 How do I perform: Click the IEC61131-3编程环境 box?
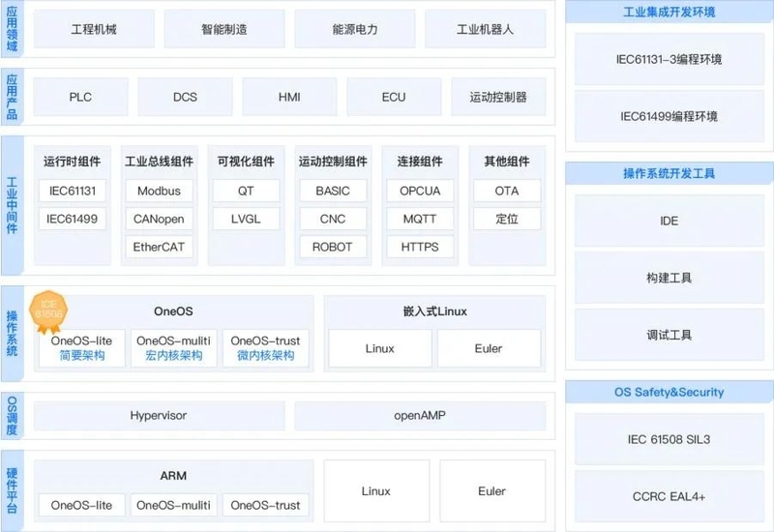669,60
